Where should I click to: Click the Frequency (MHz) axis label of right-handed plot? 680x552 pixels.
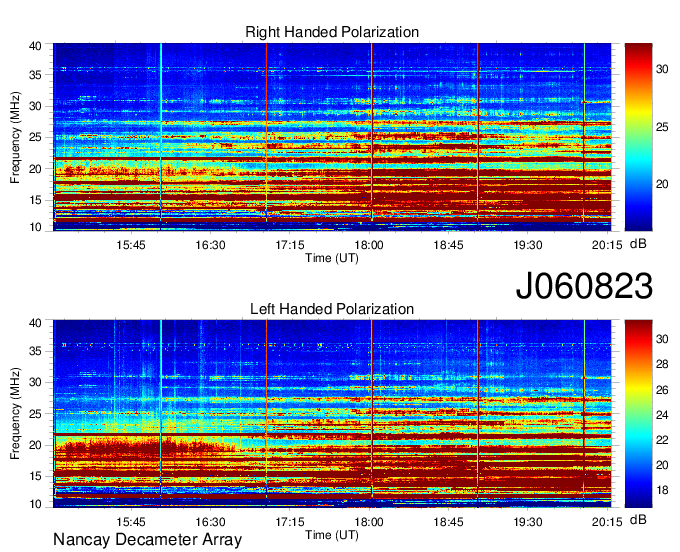[x=16, y=137]
